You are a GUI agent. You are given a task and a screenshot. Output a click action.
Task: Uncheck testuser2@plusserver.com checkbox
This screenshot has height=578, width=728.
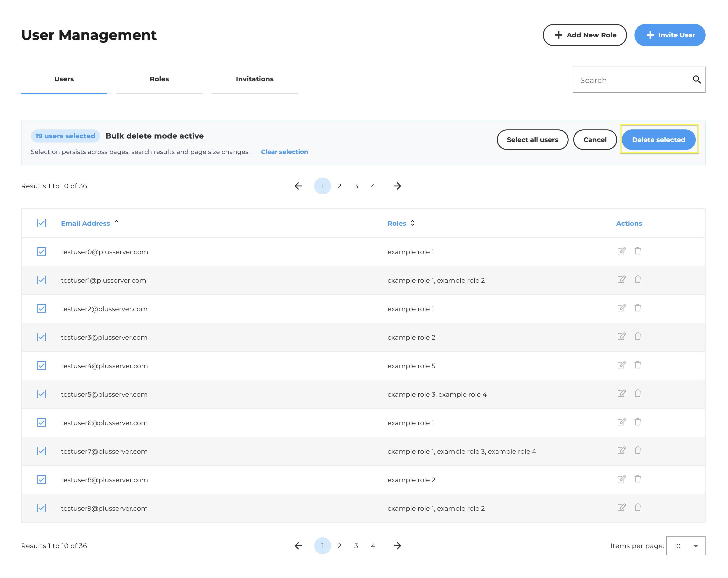[x=42, y=308]
